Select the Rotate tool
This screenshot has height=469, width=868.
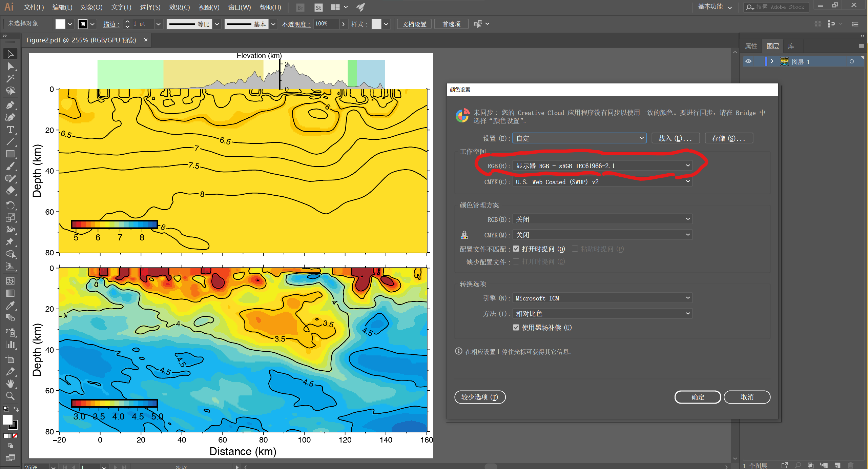click(10, 205)
